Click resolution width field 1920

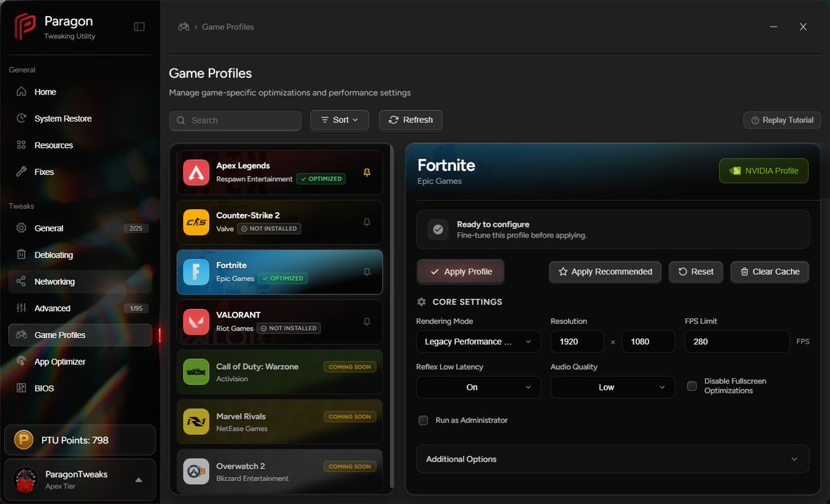[x=578, y=342]
